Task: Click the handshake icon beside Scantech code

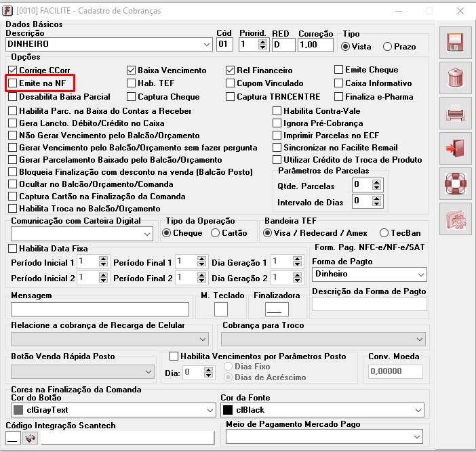Action: point(30,438)
